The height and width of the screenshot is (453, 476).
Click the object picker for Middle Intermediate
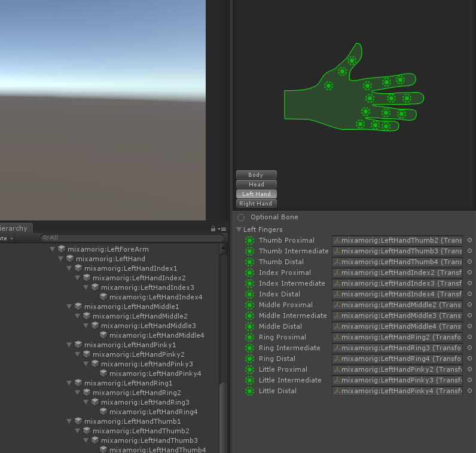point(469,316)
